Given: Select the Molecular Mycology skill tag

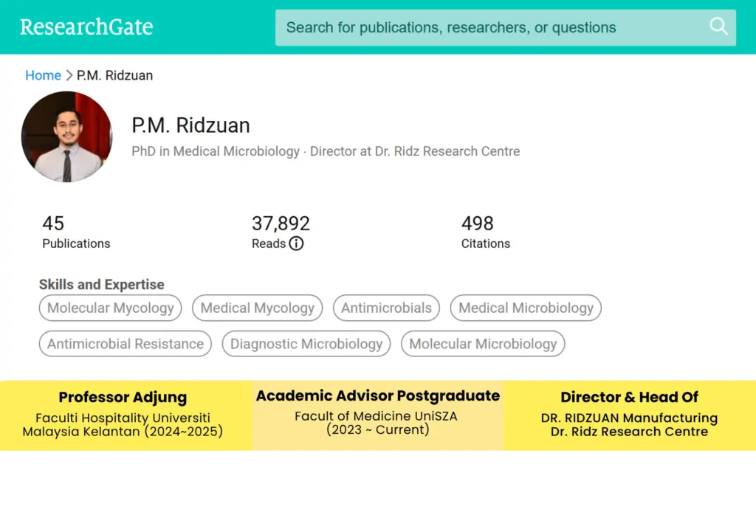Looking at the screenshot, I should [x=111, y=308].
